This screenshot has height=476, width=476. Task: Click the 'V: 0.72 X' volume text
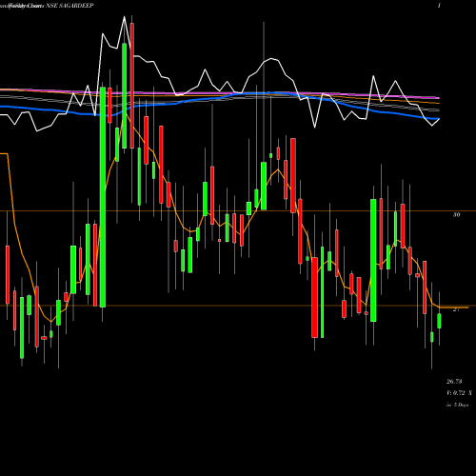tap(459, 393)
